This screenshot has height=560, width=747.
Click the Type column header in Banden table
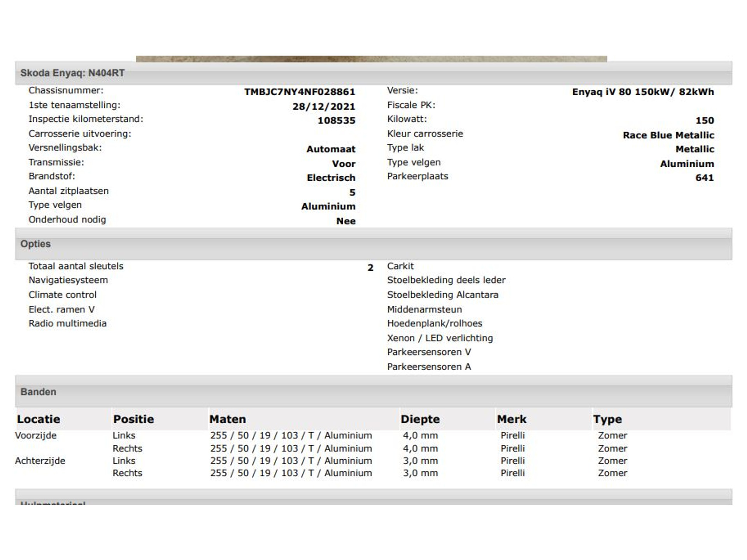607,419
